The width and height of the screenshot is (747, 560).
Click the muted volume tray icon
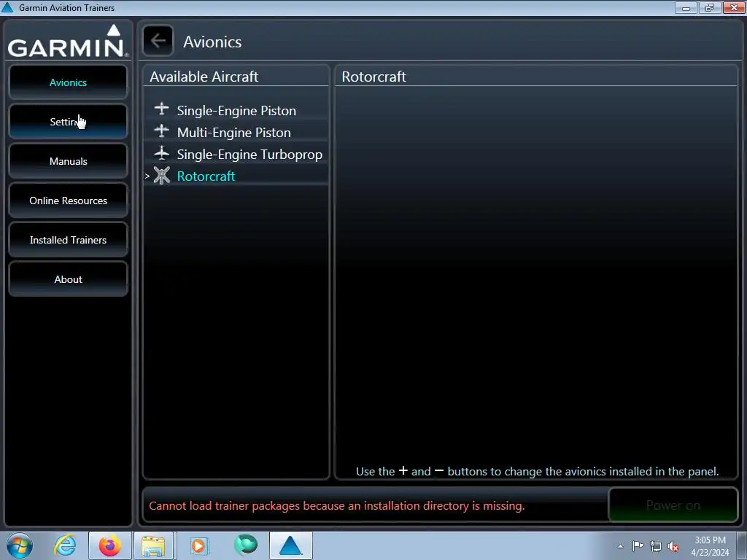(673, 546)
